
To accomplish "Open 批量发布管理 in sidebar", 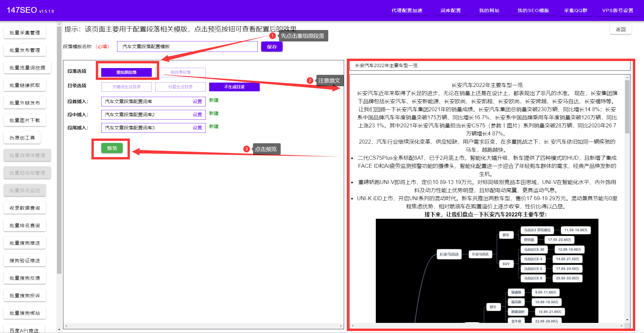I will [x=25, y=50].
